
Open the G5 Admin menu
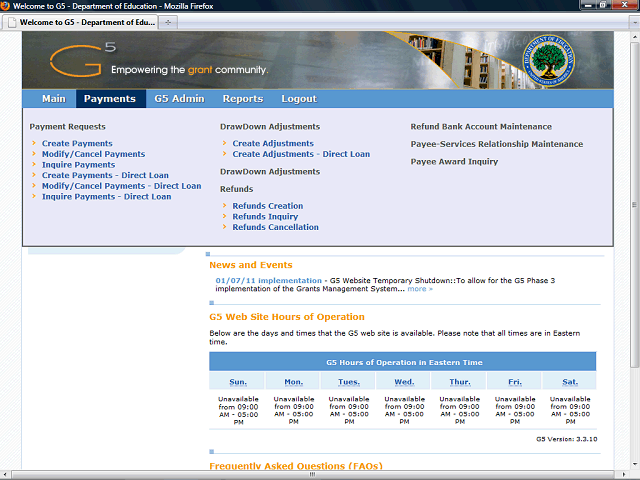pyautogui.click(x=179, y=99)
